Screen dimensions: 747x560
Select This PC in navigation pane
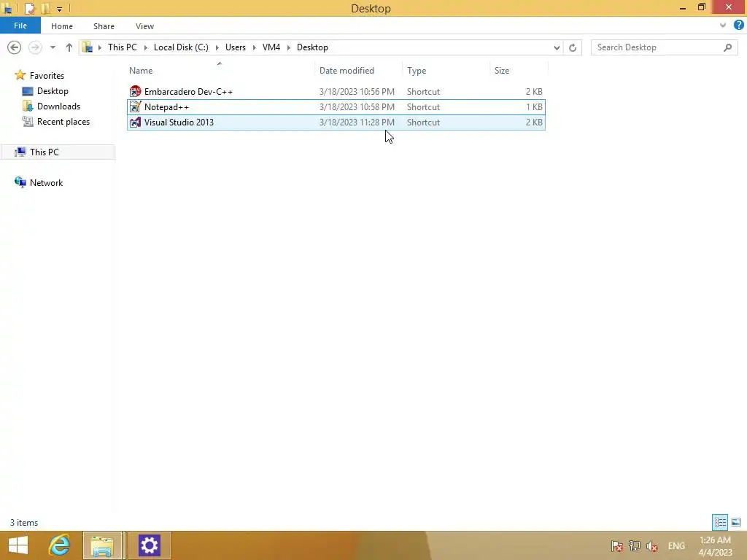(x=44, y=152)
